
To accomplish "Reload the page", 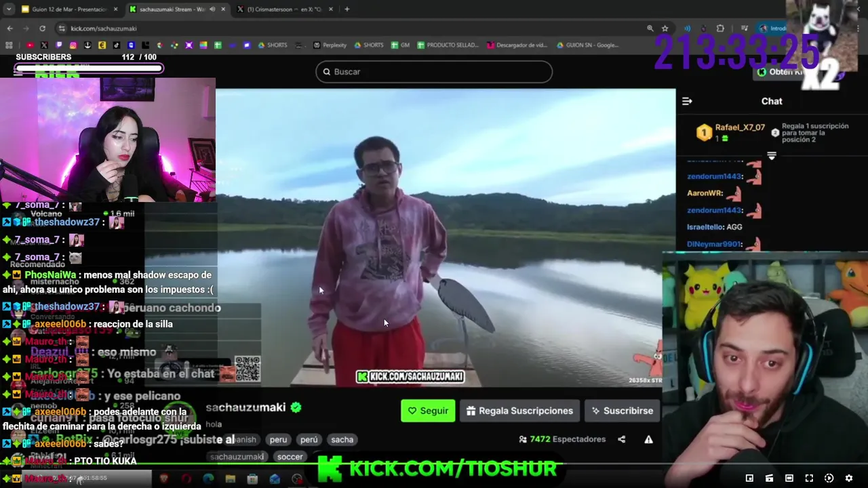I will click(x=42, y=28).
